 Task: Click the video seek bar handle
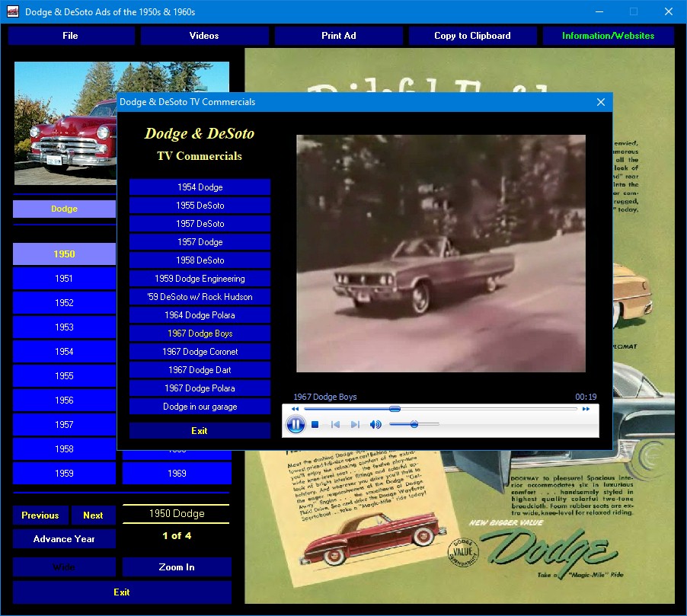tap(395, 409)
